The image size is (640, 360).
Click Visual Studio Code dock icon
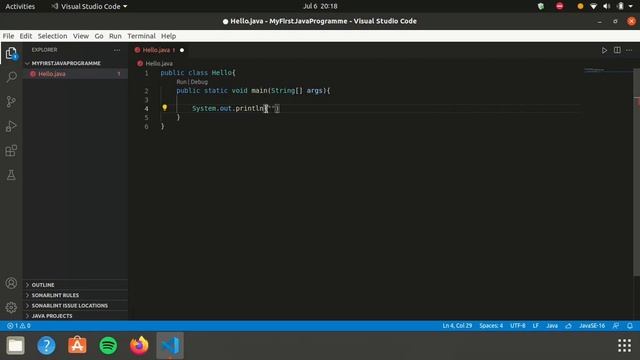click(170, 345)
